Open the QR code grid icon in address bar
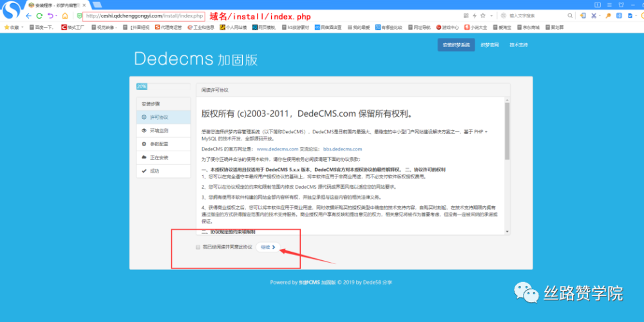 pyautogui.click(x=466, y=15)
